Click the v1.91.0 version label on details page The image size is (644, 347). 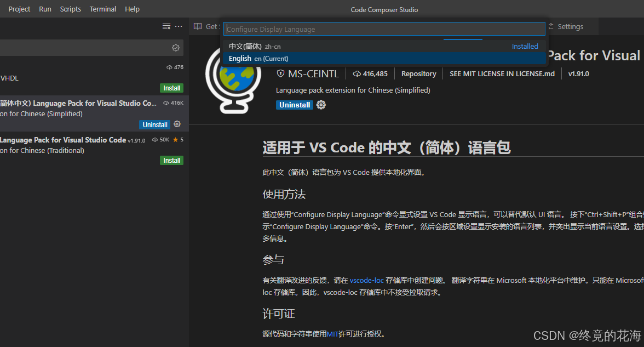click(578, 73)
